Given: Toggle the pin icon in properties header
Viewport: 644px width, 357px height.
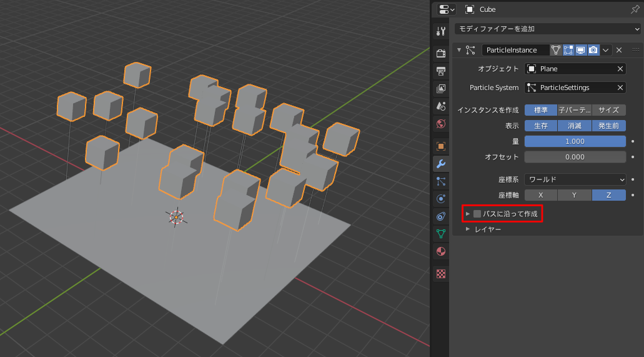Looking at the screenshot, I should [635, 9].
